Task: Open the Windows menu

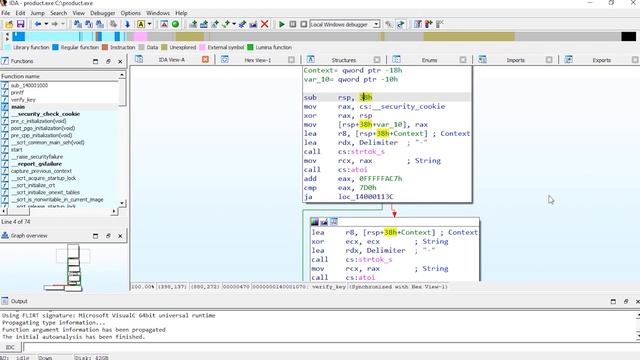Action: coord(158,13)
